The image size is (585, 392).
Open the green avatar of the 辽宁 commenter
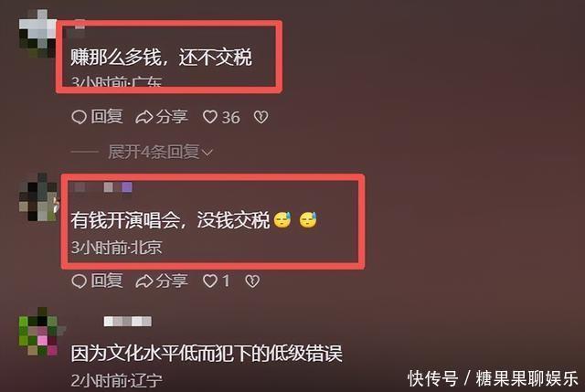38,331
